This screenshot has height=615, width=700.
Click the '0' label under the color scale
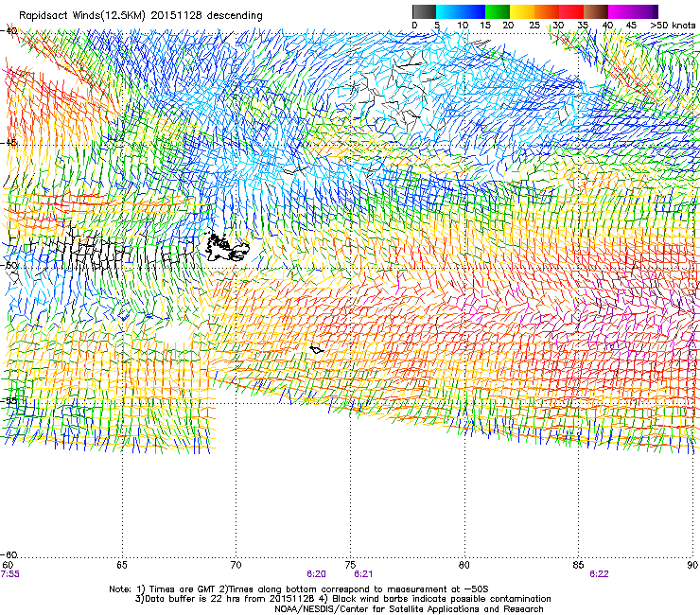tap(414, 26)
